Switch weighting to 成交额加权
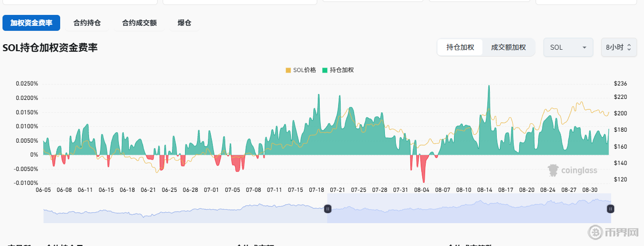This screenshot has height=246, width=644. [508, 47]
